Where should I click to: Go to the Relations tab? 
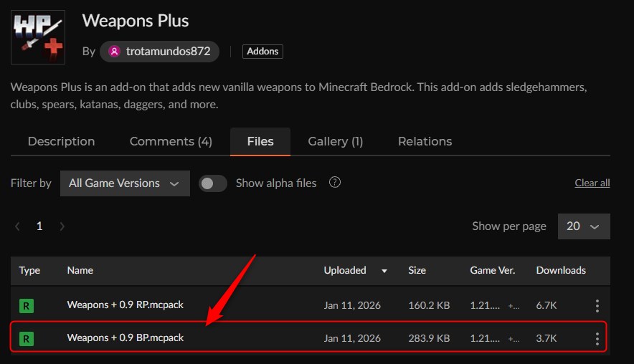(x=425, y=141)
